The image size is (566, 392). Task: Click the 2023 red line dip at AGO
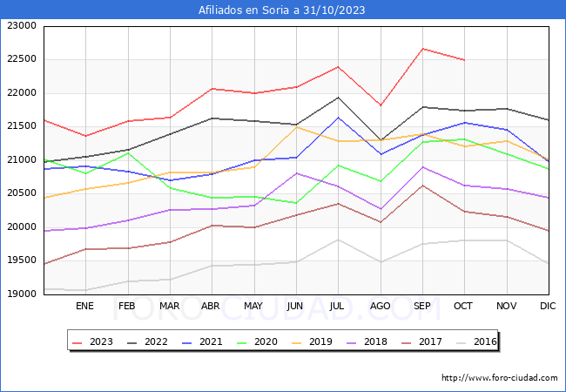[381, 105]
